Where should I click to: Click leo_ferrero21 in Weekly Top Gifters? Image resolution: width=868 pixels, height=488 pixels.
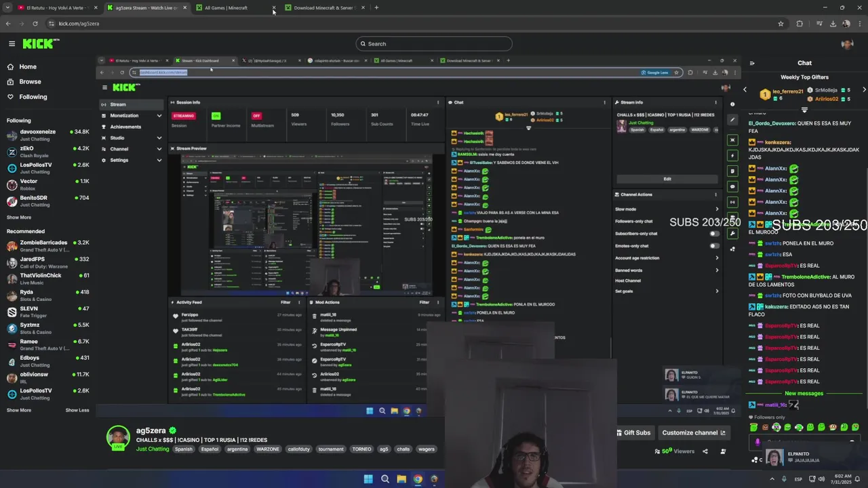[x=787, y=91]
